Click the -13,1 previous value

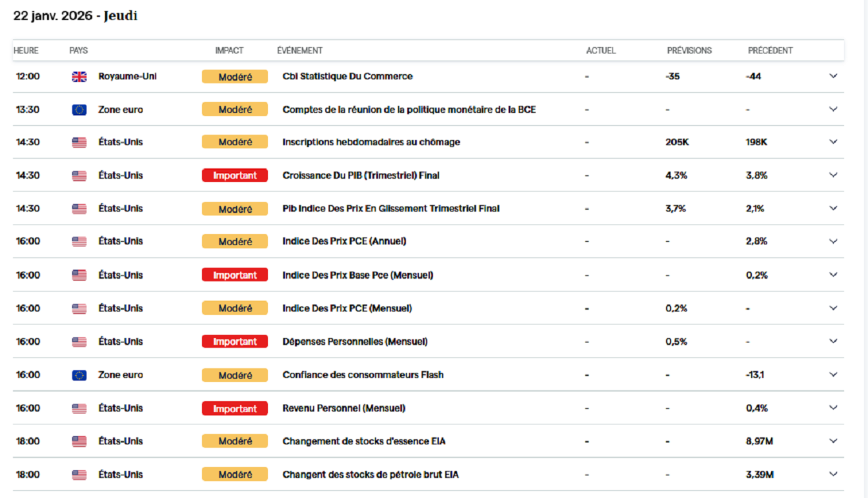point(755,375)
